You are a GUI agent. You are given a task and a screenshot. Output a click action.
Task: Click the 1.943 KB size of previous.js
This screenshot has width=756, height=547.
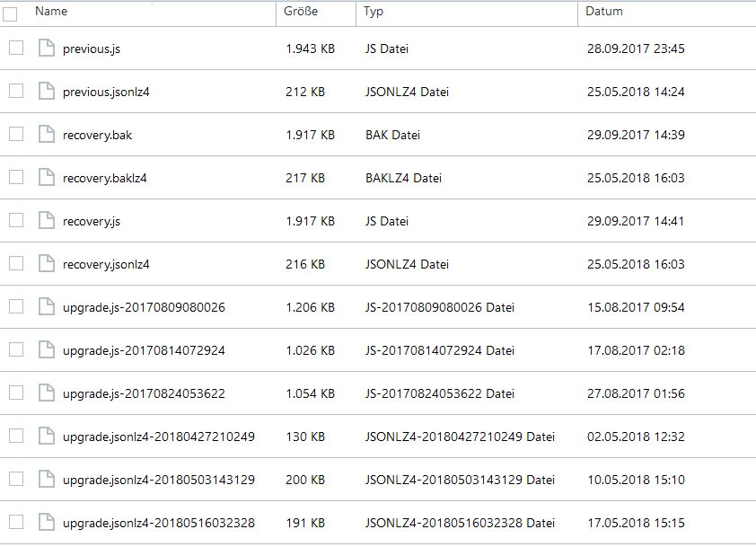tap(310, 49)
